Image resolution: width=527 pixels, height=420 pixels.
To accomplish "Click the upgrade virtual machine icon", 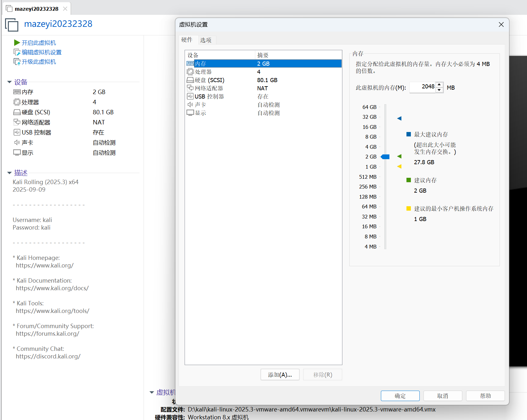I will click(x=17, y=62).
